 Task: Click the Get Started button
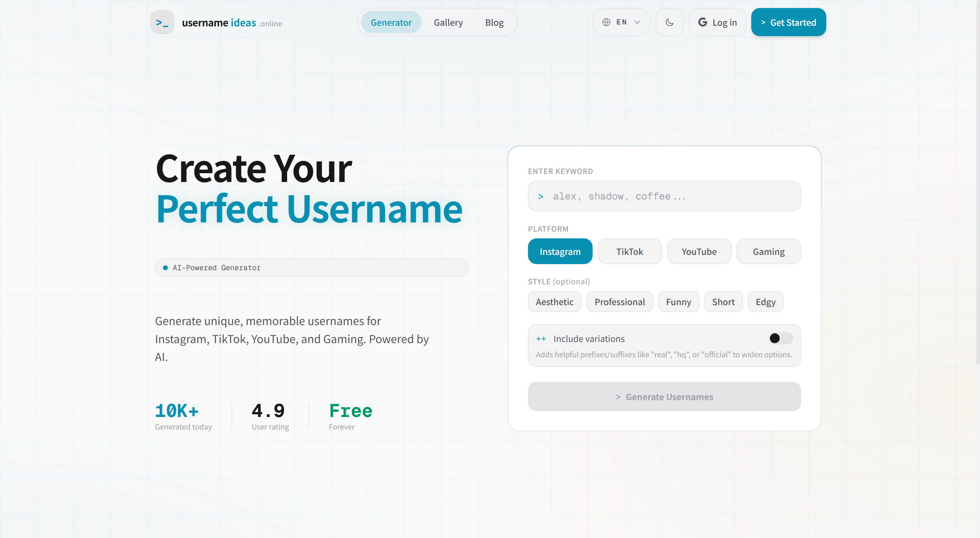(788, 22)
